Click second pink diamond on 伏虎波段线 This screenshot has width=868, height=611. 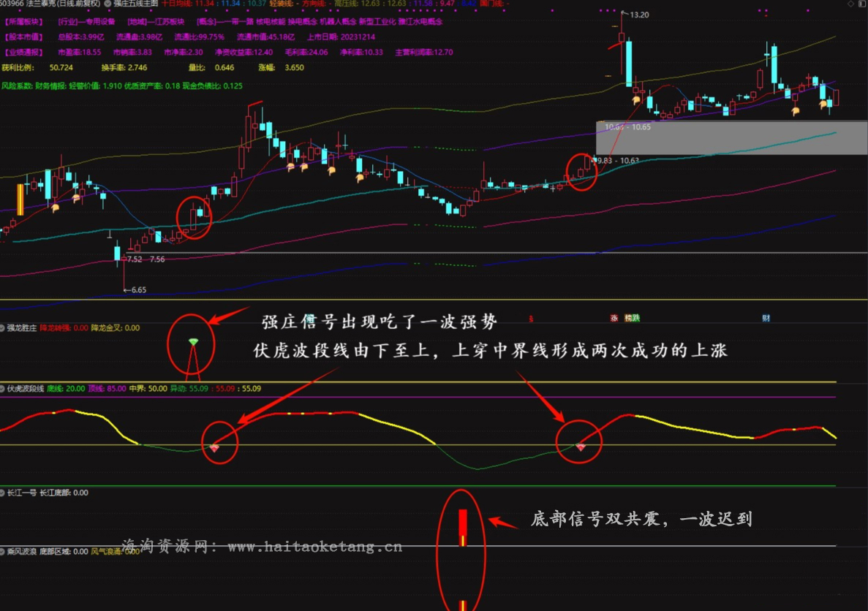pos(580,447)
